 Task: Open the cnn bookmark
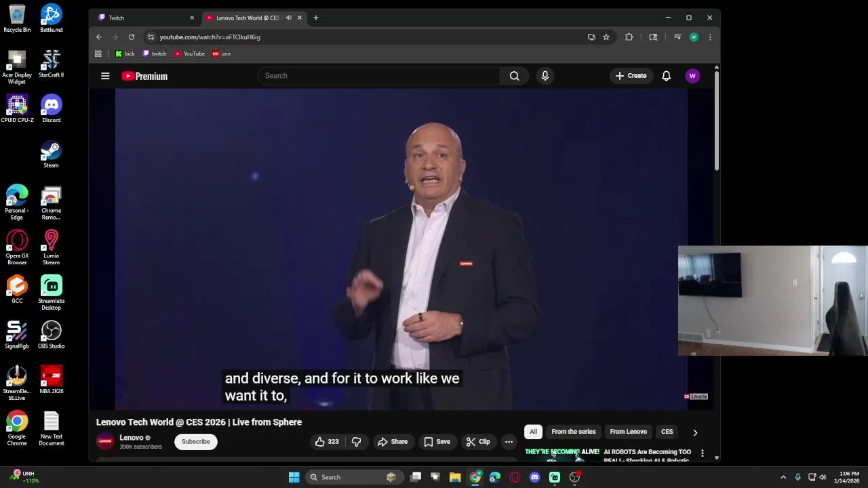pyautogui.click(x=221, y=54)
